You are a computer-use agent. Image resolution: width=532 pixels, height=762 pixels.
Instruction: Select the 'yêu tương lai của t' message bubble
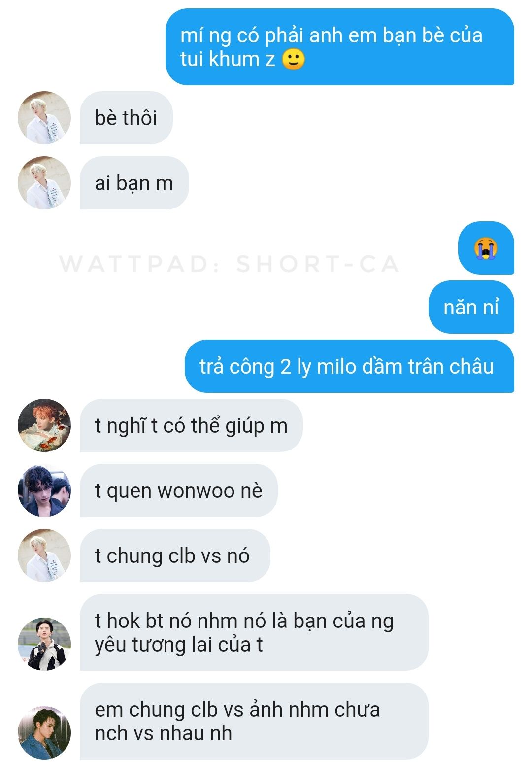[254, 632]
